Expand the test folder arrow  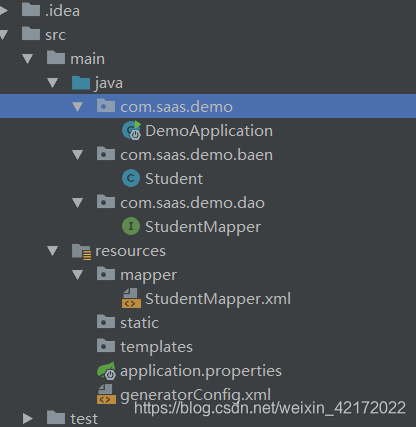tap(28, 419)
